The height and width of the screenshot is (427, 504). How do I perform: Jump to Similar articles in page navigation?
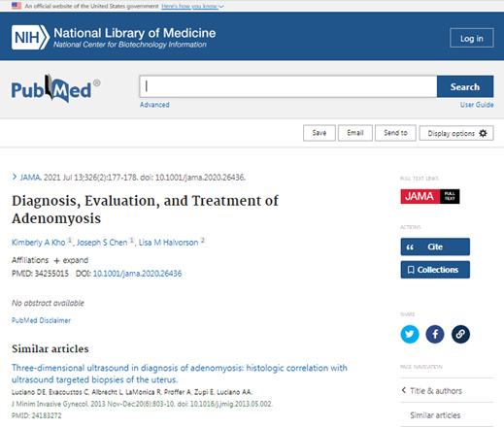435,415
